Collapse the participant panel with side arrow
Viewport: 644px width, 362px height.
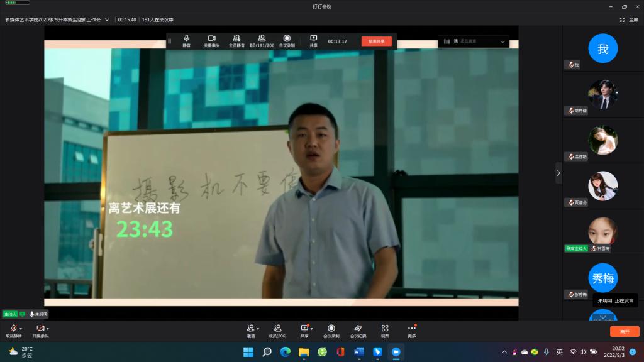tap(558, 172)
